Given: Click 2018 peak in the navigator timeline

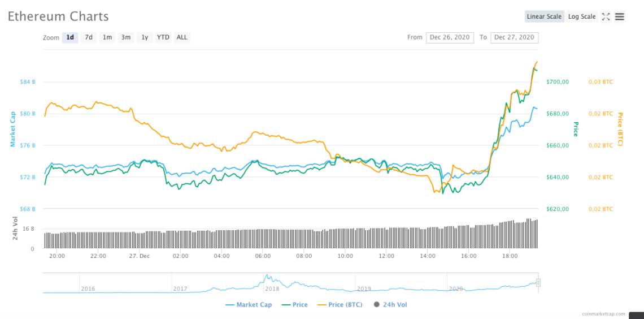Looking at the screenshot, I should pos(267,277).
